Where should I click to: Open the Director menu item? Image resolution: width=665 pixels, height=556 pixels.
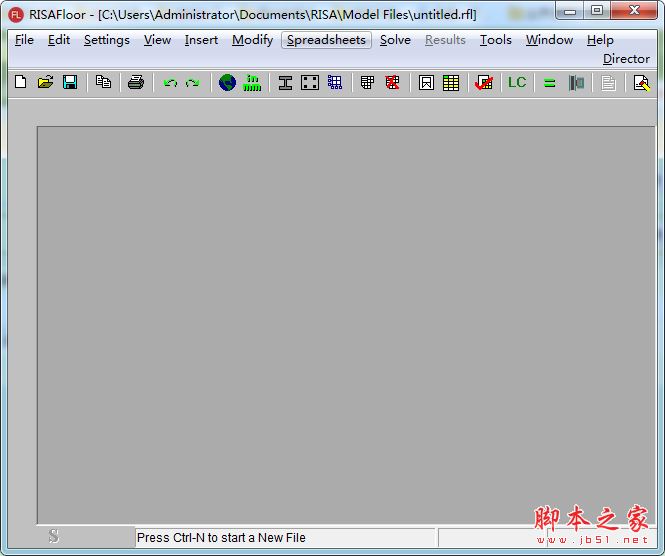(x=626, y=59)
